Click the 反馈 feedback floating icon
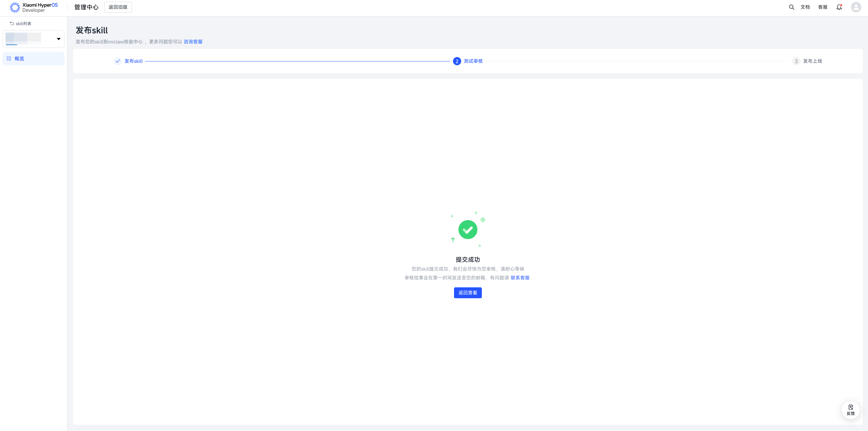The height and width of the screenshot is (431, 868). coord(850,410)
